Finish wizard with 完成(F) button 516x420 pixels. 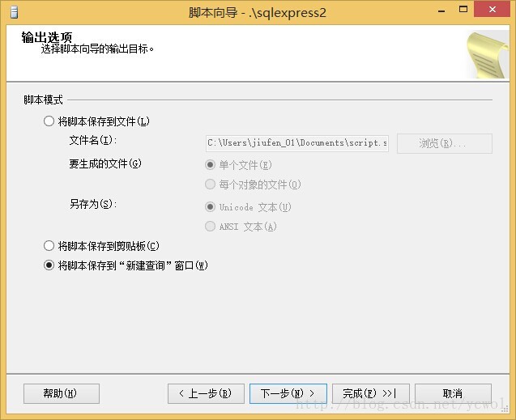coord(371,393)
